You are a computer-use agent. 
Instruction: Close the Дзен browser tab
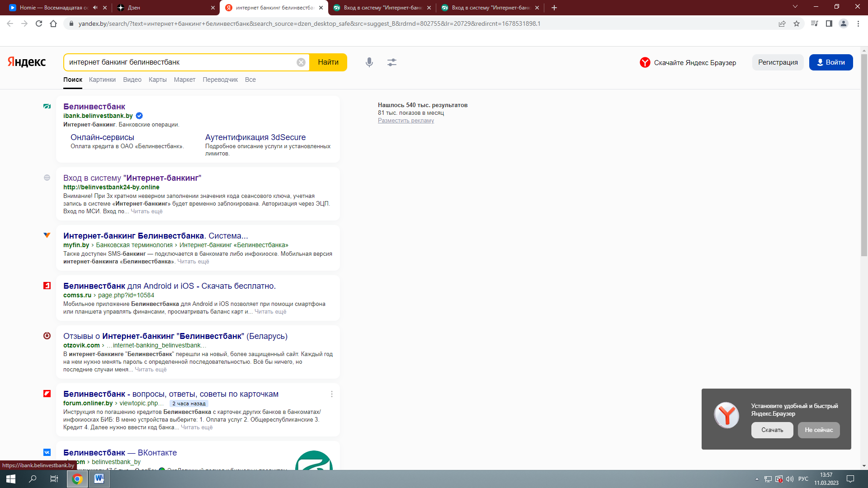coord(213,8)
